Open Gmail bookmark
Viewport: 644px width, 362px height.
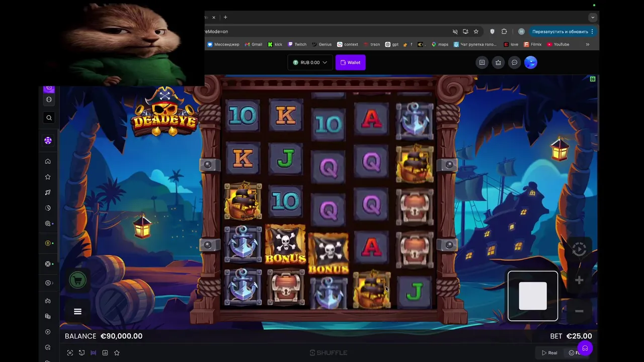[x=254, y=44]
